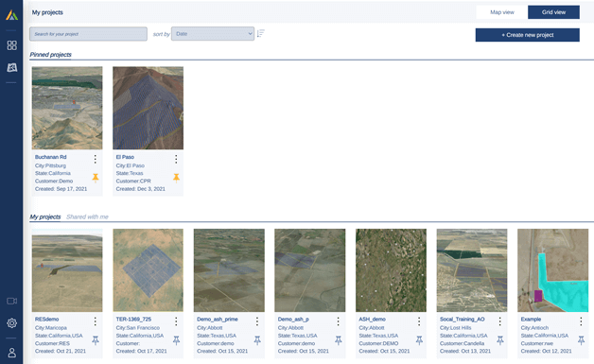Select the My projects tab
The width and height of the screenshot is (594, 364).
click(45, 217)
